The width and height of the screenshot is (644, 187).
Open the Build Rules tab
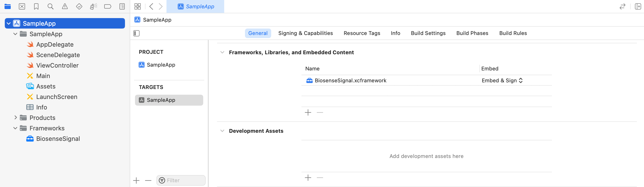pos(513,33)
